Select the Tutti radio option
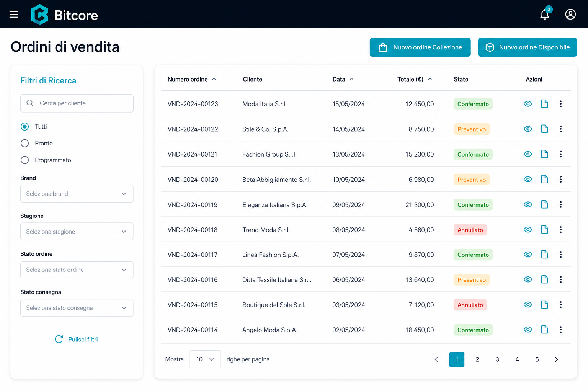This screenshot has height=392, width=588. pos(25,126)
